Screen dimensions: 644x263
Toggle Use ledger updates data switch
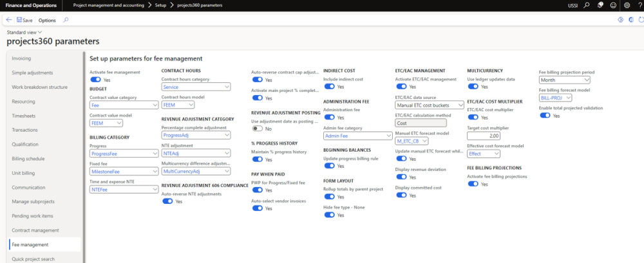[x=473, y=86]
